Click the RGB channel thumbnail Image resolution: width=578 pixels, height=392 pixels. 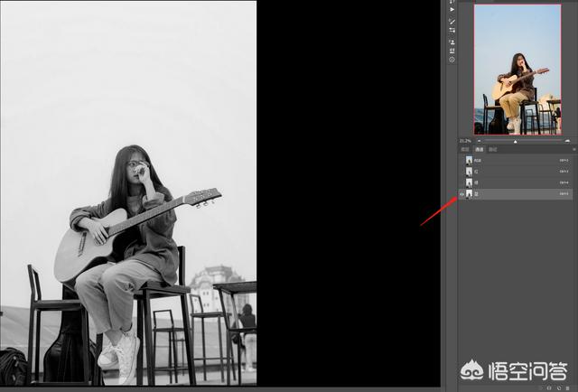point(469,161)
